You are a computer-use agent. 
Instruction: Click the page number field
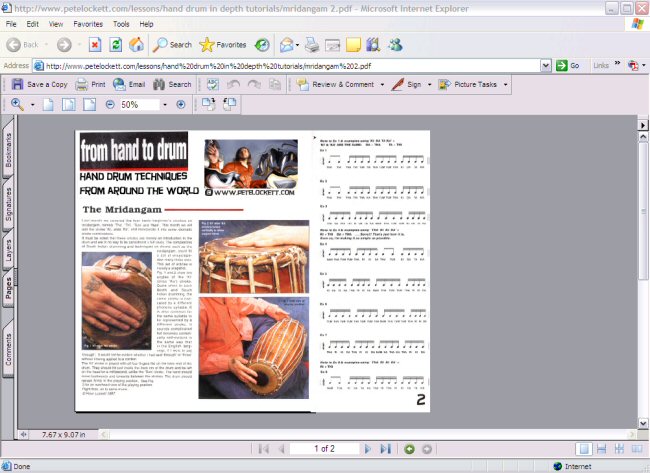click(324, 449)
